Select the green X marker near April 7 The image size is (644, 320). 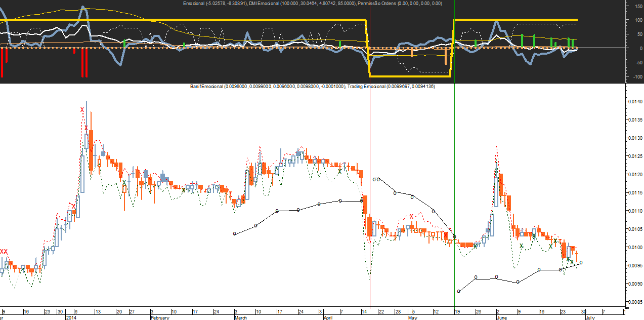[340, 171]
